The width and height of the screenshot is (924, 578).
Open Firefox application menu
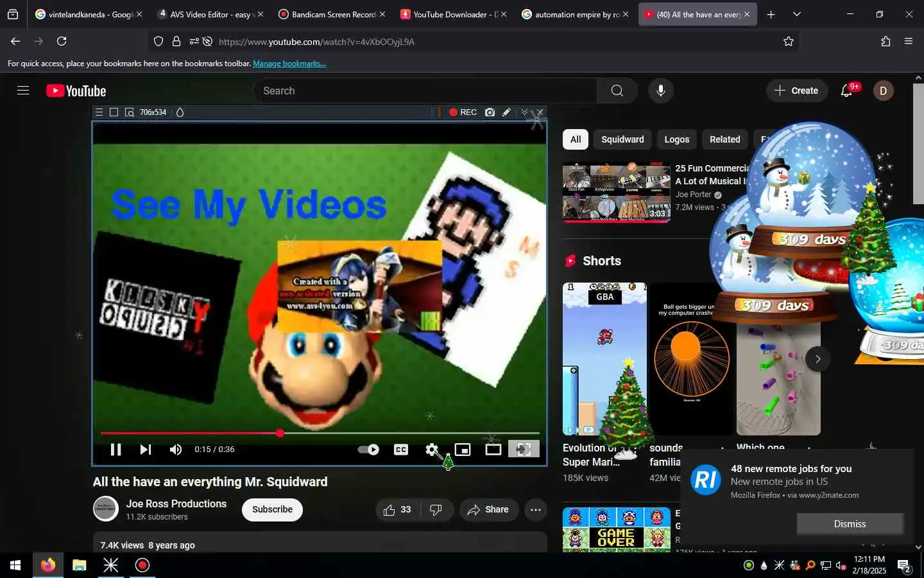click(x=909, y=41)
